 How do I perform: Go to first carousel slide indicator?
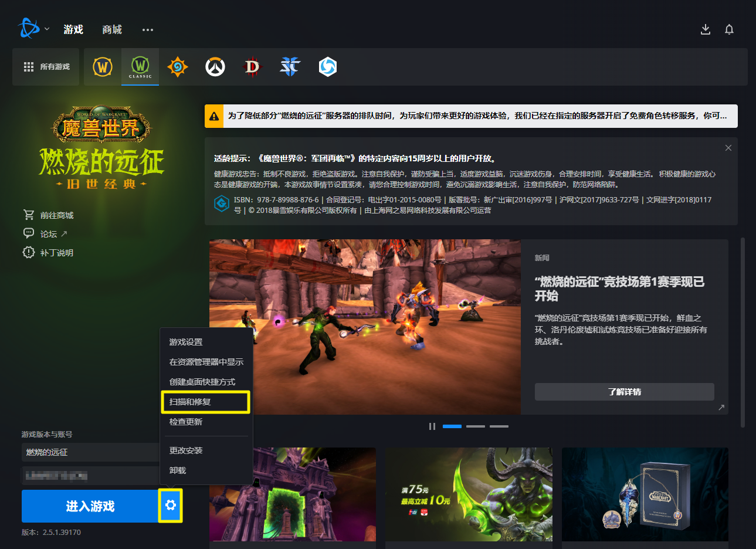point(452,426)
